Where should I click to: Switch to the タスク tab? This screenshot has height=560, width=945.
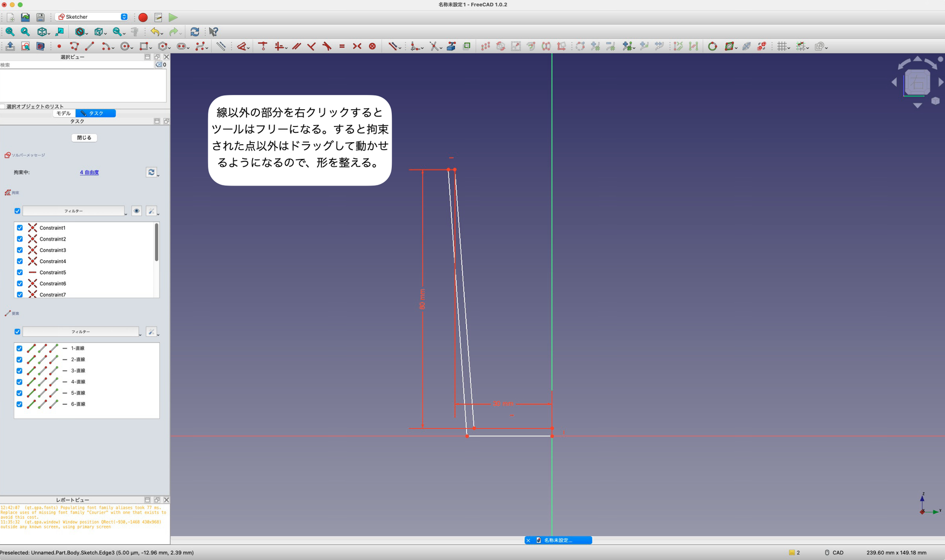pyautogui.click(x=95, y=113)
